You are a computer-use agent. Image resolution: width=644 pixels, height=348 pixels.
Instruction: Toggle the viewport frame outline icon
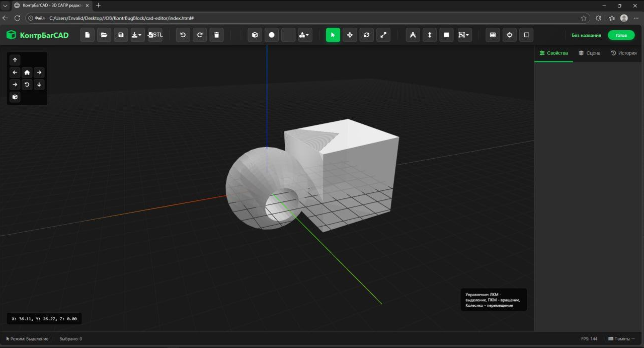[526, 35]
